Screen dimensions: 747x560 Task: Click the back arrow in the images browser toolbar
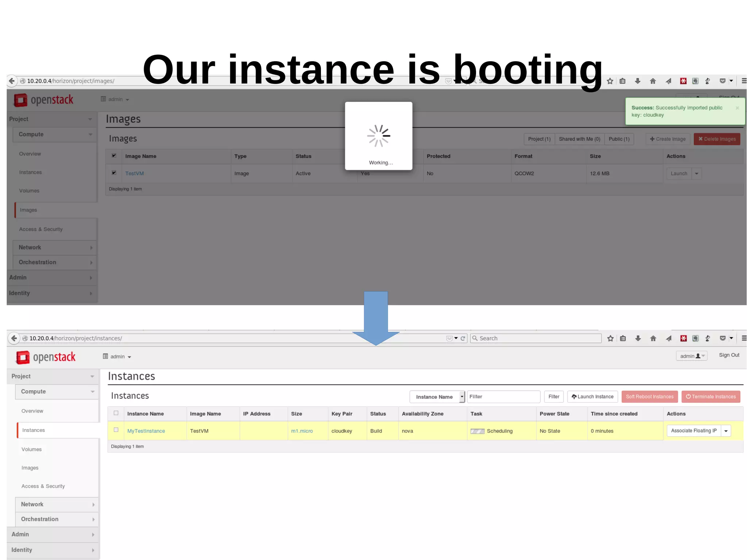(12, 81)
